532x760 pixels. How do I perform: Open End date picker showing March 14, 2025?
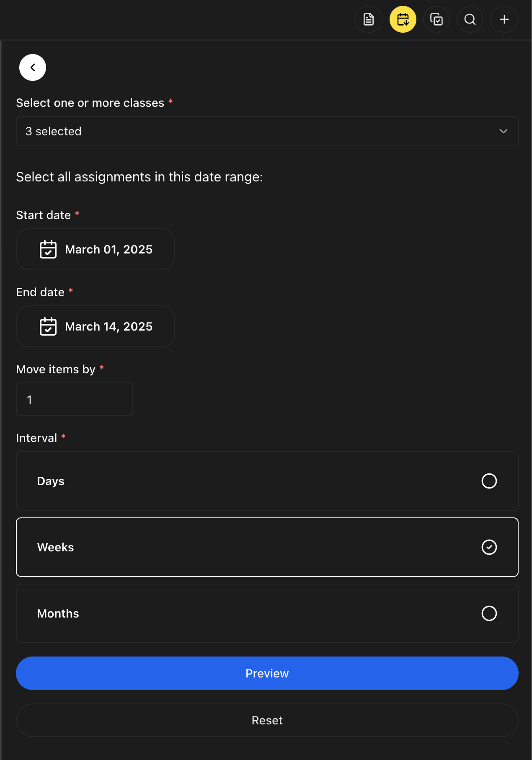(x=108, y=326)
